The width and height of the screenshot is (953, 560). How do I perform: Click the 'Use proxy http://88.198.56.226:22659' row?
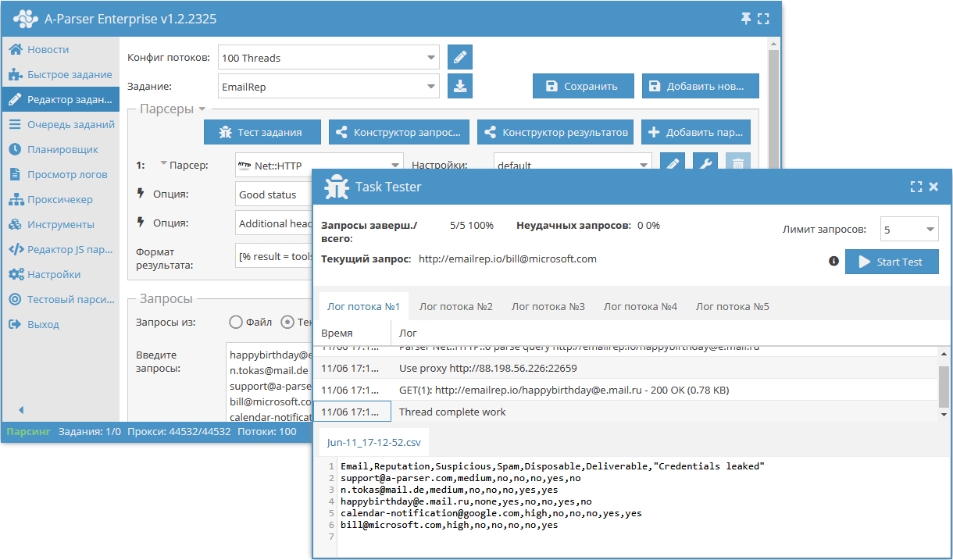(x=626, y=368)
